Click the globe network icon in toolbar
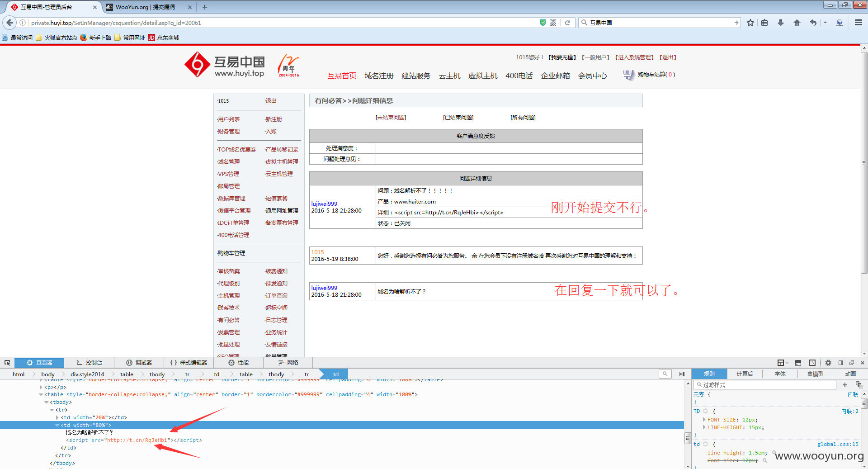Screen dimensions: 868x469 pyautogui.click(x=840, y=23)
